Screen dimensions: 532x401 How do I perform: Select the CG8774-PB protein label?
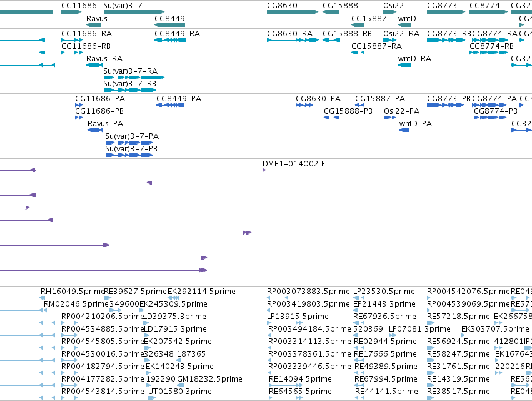[496, 111]
